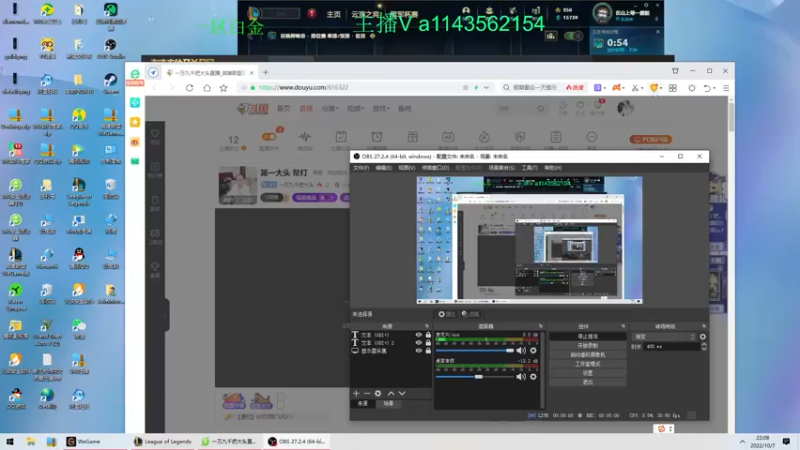Toggle the orange switch in Douyu streamer toolbar
Image resolution: width=800 pixels, height=450 pixels.
coord(269,137)
